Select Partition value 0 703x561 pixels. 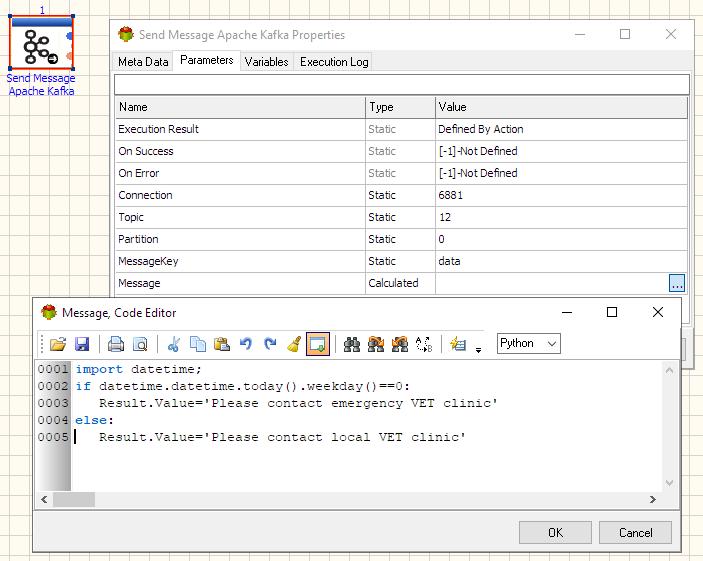click(x=441, y=239)
